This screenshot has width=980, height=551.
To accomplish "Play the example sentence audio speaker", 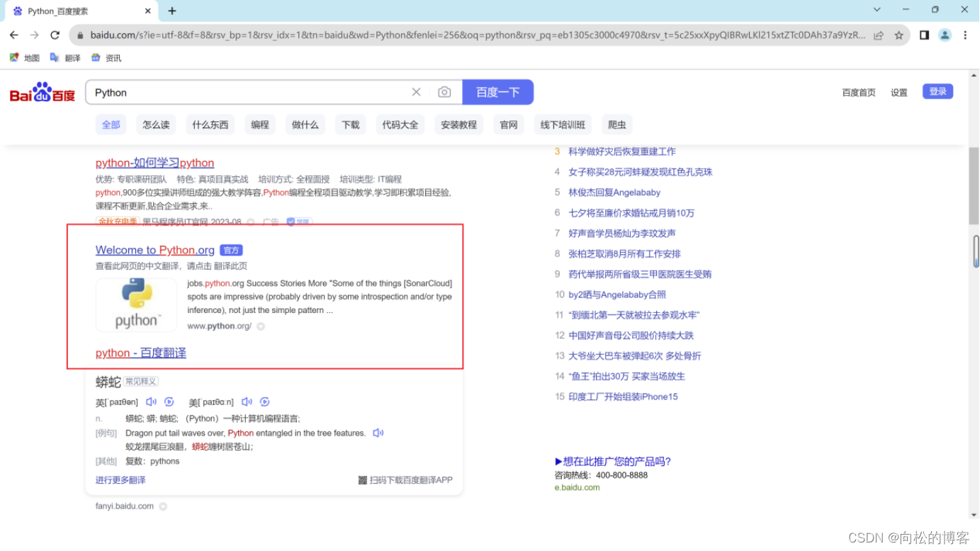I will tap(378, 433).
